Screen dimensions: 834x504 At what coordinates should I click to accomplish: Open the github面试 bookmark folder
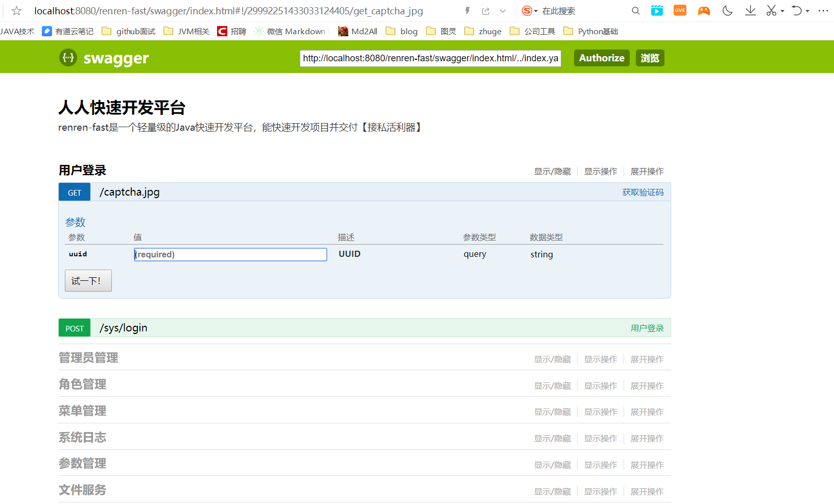pos(129,31)
